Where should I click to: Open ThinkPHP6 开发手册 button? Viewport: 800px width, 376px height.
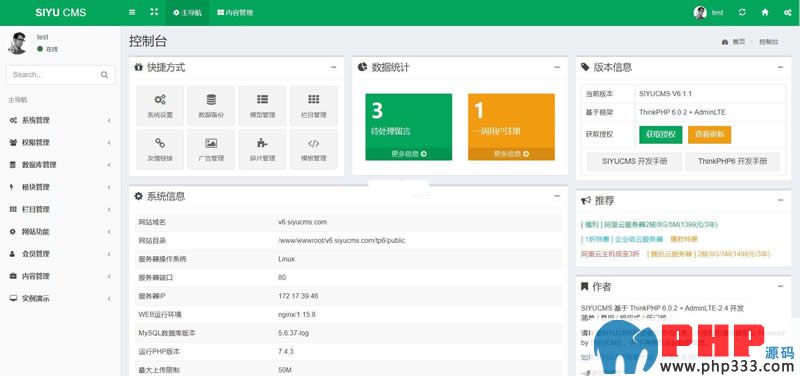(732, 161)
